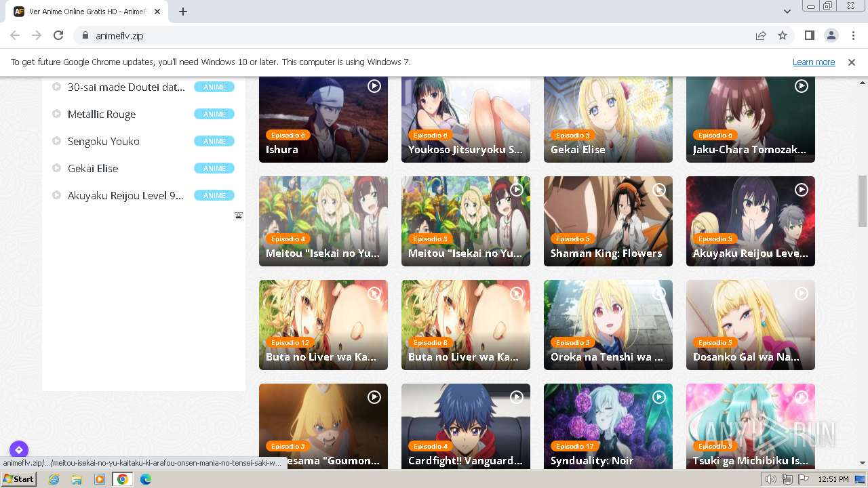Open Jaku-Chara Tomozaki Episodio 6 card

[751, 119]
